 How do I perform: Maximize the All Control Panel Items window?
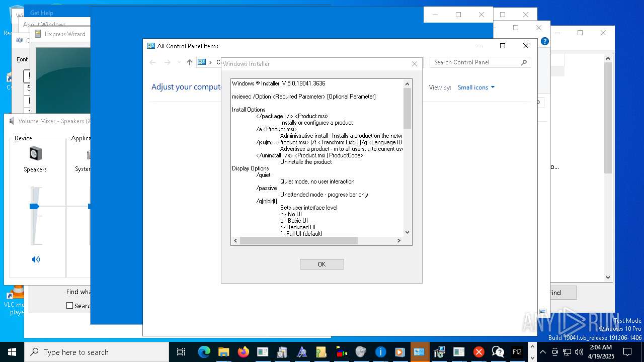coord(502,46)
